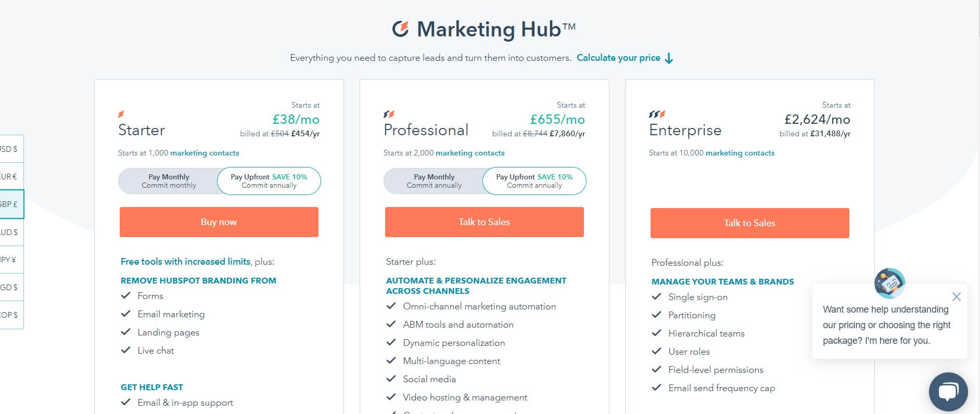Click the Enterprise plan triple-bolt icon
This screenshot has height=414, width=980.
tap(657, 114)
